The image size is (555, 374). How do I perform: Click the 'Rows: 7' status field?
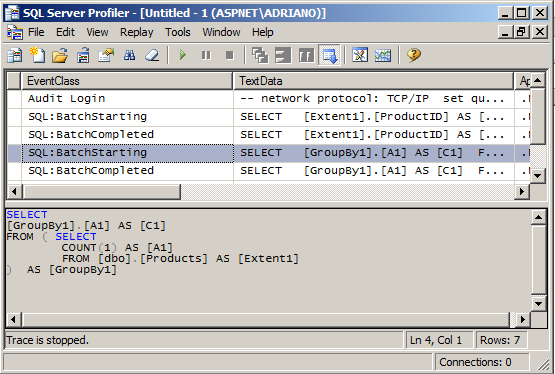pos(502,340)
